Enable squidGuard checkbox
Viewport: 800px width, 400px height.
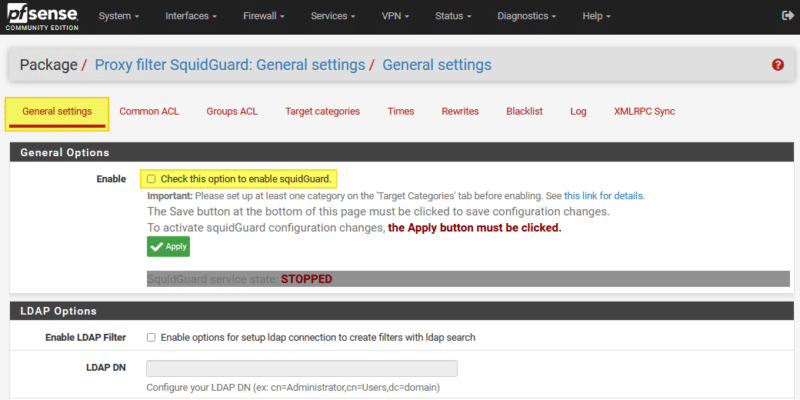coord(151,179)
